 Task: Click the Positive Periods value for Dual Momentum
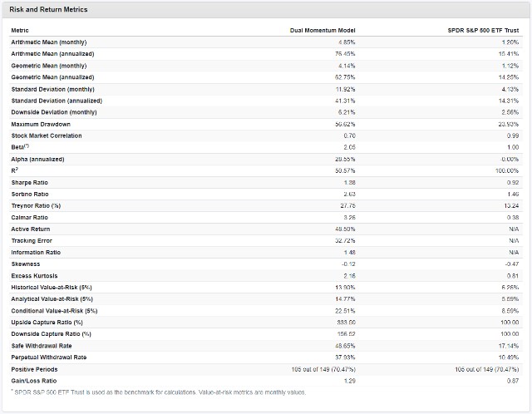point(323,369)
